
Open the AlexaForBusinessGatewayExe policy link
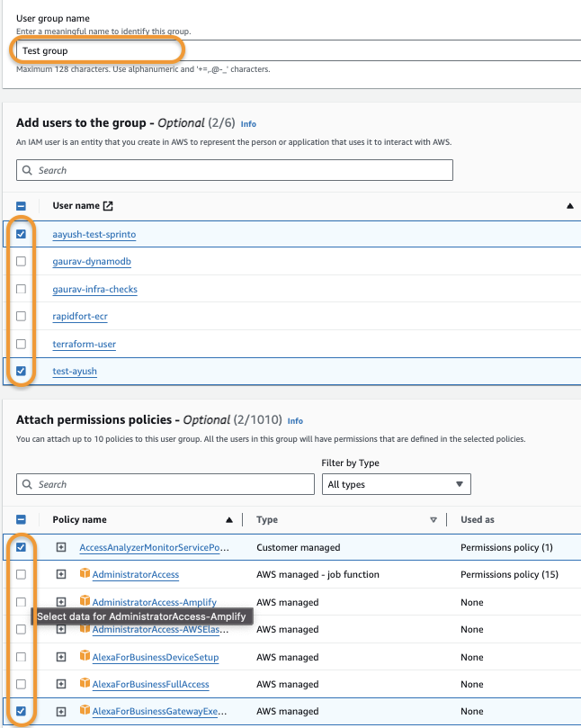159,711
